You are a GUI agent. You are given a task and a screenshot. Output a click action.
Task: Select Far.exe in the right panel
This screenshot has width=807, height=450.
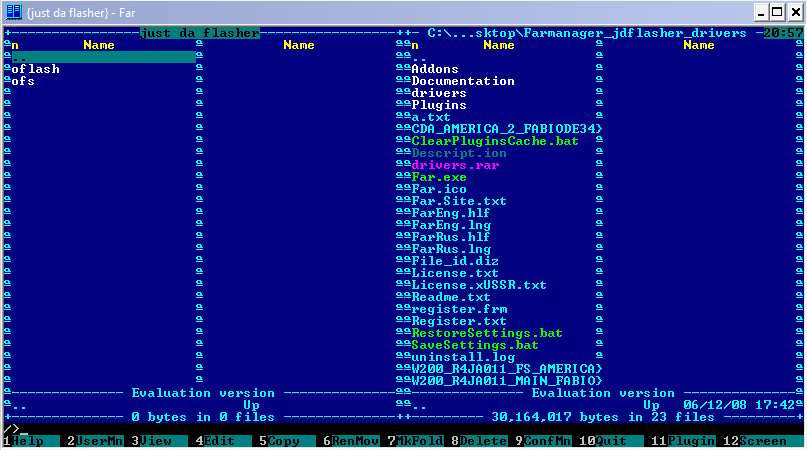[439, 177]
